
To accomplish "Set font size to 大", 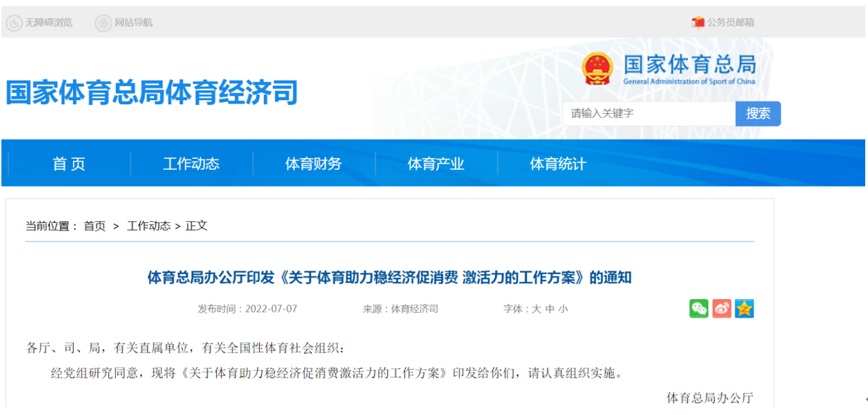I will pyautogui.click(x=536, y=309).
